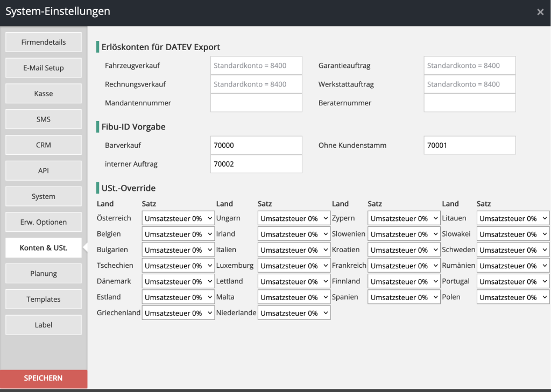This screenshot has height=392, width=551.
Task: Open the Schweden Umsatzsteuer dropdown
Action: click(513, 250)
